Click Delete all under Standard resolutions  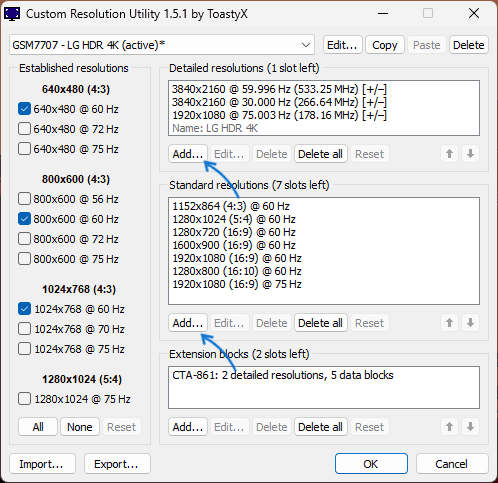[x=320, y=323]
